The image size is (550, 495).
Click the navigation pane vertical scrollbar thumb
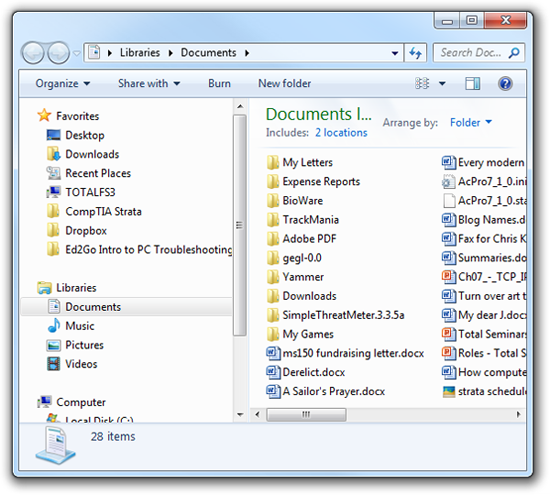tap(240, 225)
